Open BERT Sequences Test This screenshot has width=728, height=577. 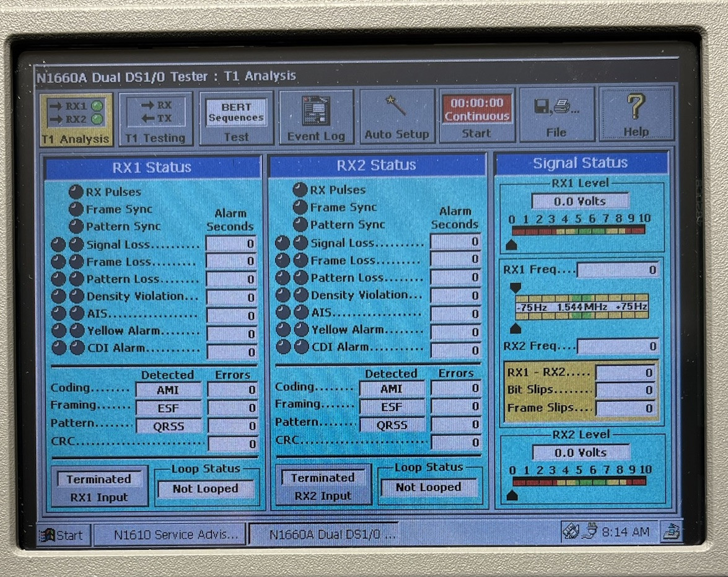click(236, 118)
